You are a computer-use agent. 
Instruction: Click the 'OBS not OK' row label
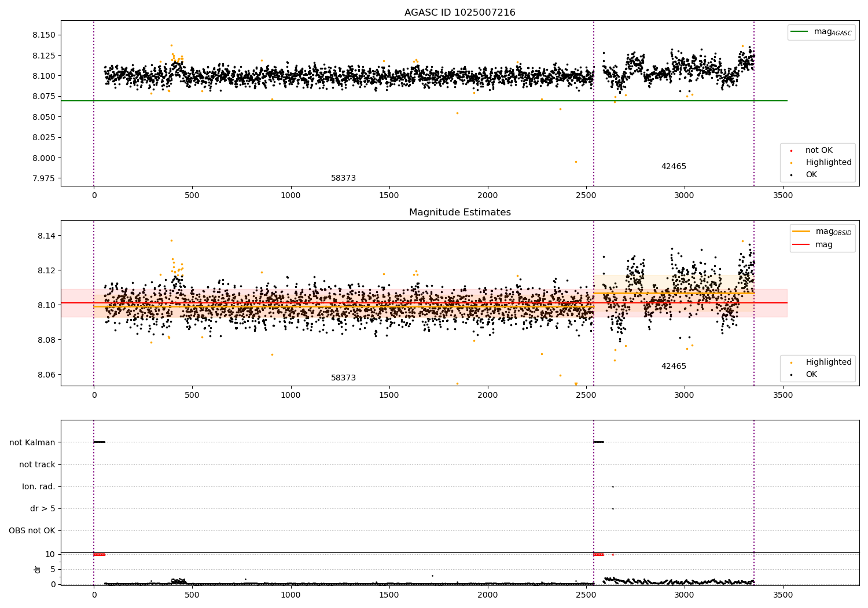click(x=32, y=530)
